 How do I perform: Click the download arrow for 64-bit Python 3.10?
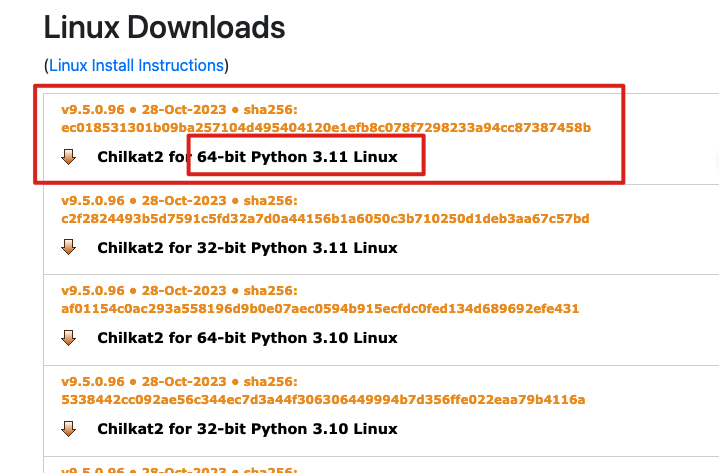point(69,338)
